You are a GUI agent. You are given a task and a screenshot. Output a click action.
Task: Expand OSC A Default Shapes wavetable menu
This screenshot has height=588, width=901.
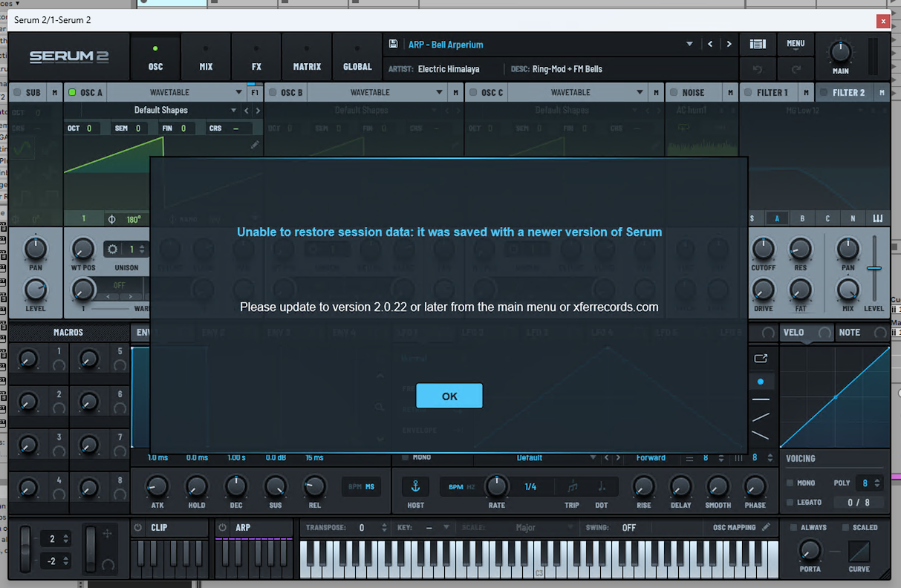coord(233,111)
